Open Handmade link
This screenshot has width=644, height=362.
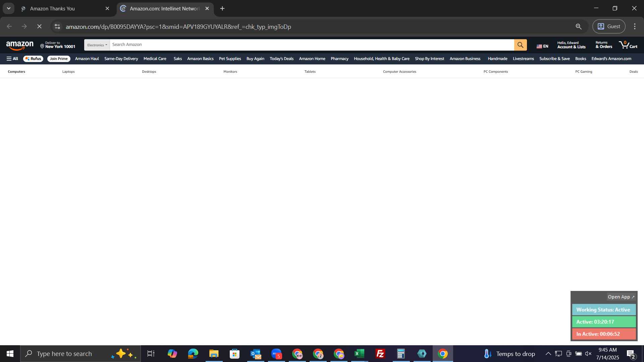tap(497, 59)
